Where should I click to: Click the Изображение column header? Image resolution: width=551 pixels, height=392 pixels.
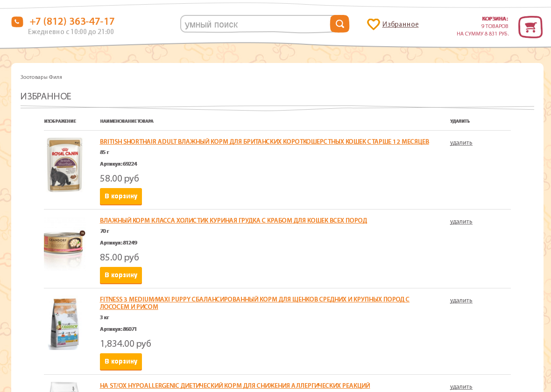tap(60, 121)
